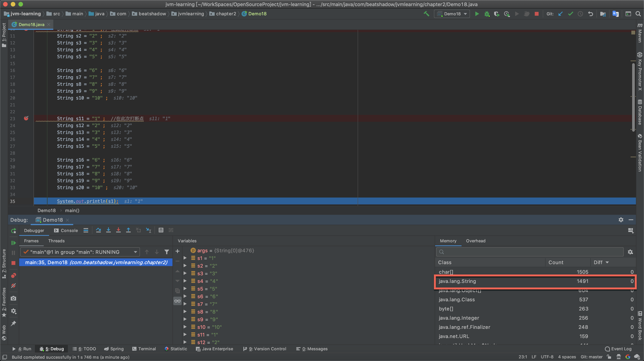The width and height of the screenshot is (644, 361).
Task: Commit changes using the green checkmark
Action: point(571,14)
